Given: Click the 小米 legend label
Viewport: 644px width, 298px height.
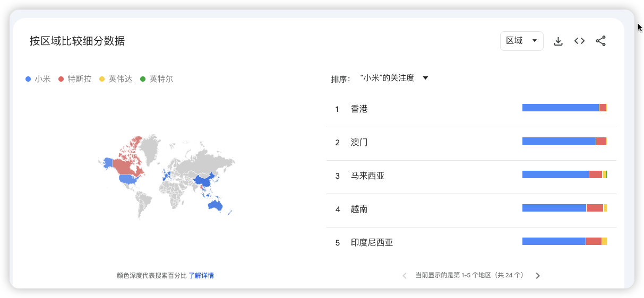Looking at the screenshot, I should tap(42, 79).
